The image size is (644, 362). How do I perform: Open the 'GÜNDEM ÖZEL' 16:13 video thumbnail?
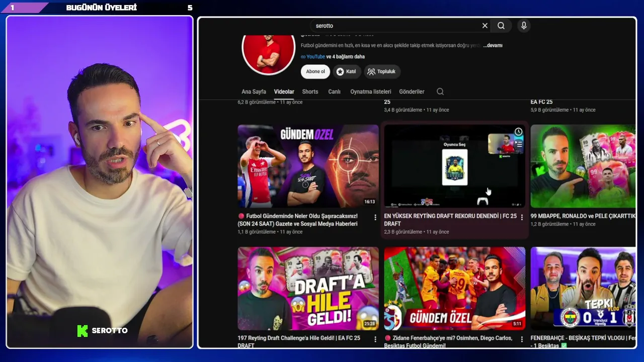point(308,166)
